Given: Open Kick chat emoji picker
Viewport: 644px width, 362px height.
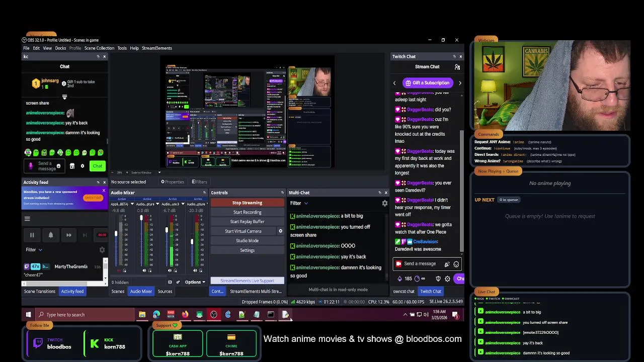Looking at the screenshot, I should coord(58,166).
